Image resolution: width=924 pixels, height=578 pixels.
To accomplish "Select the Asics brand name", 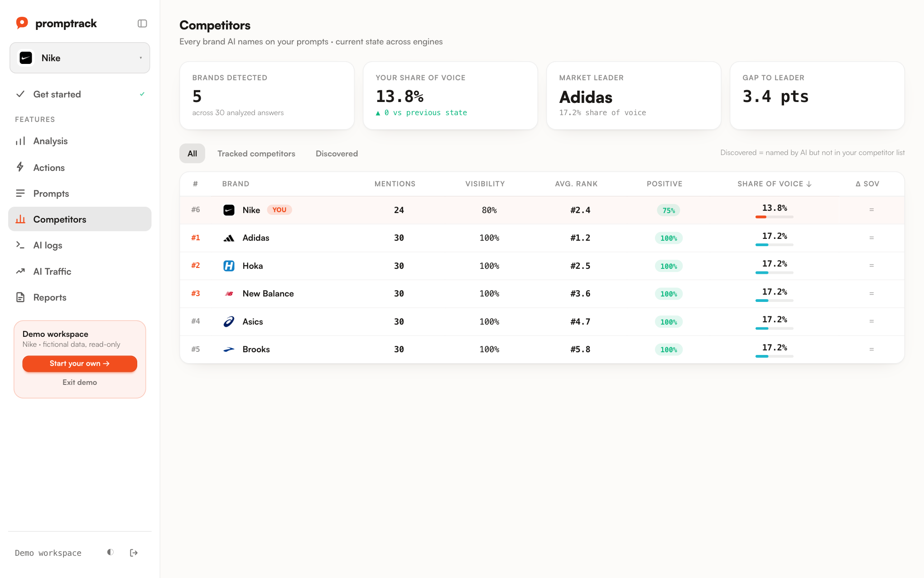I will pyautogui.click(x=253, y=322).
